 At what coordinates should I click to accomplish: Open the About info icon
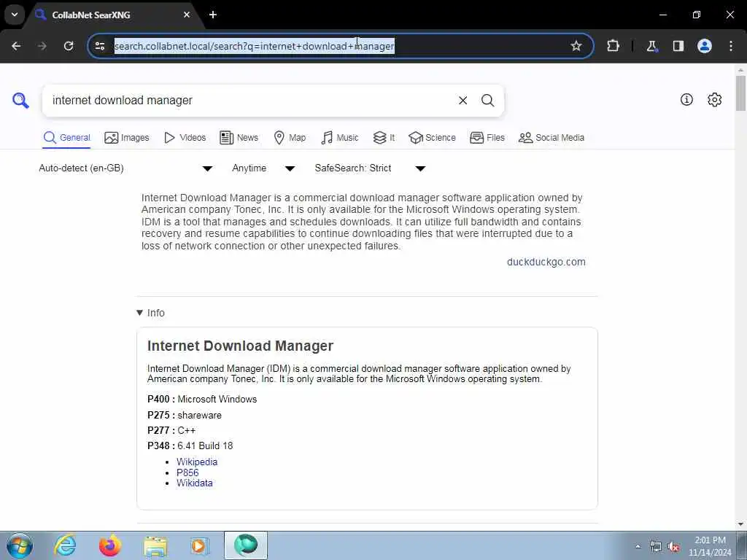coord(686,99)
